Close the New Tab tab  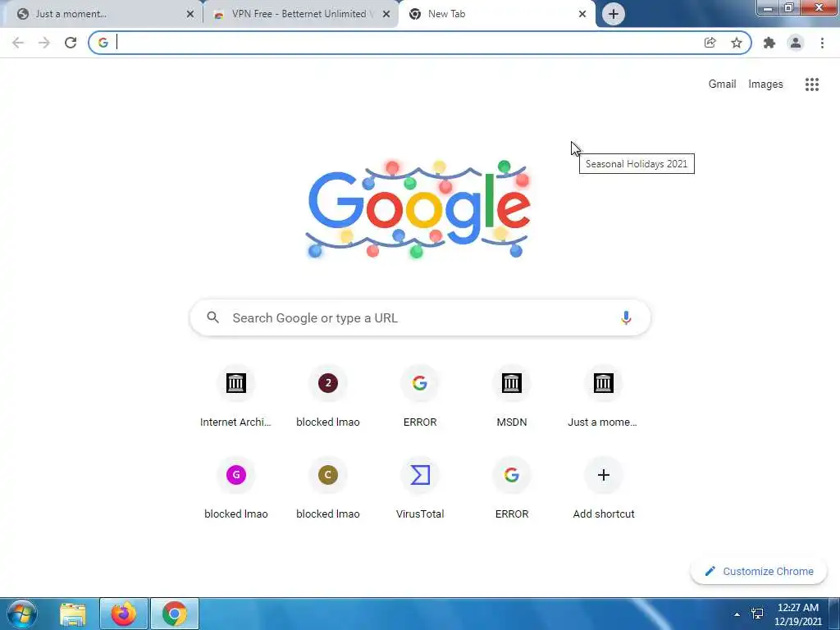point(582,15)
